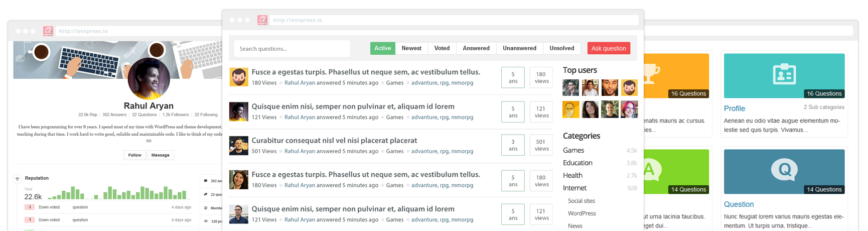The image size is (868, 231).
Task: Switch to the Unanswered tab
Action: [x=520, y=48]
